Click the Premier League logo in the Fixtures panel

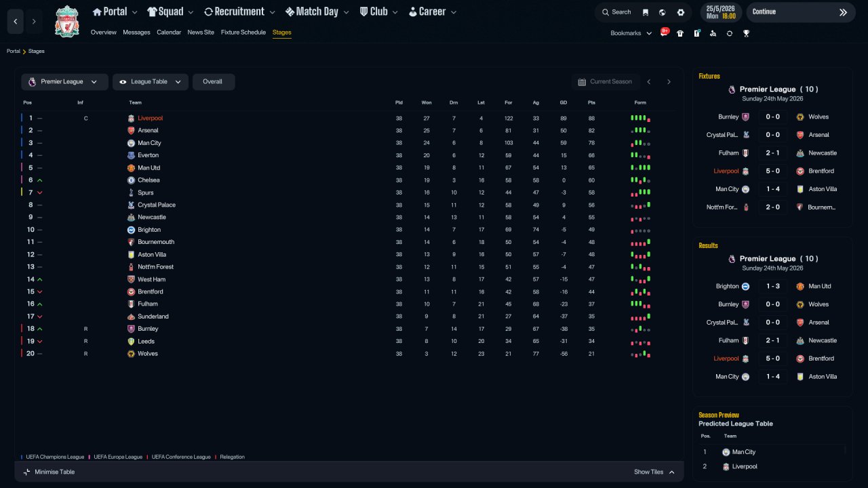731,89
